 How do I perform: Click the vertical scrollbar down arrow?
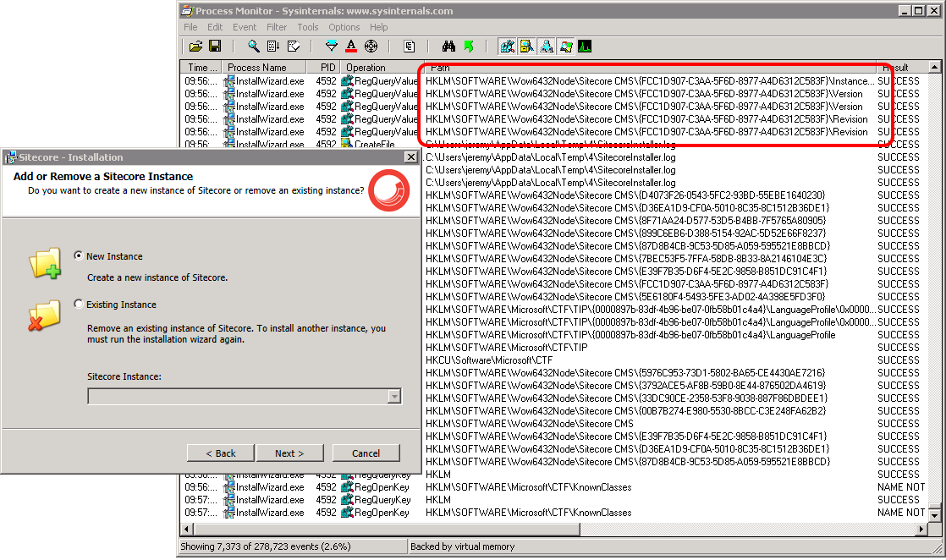934,516
